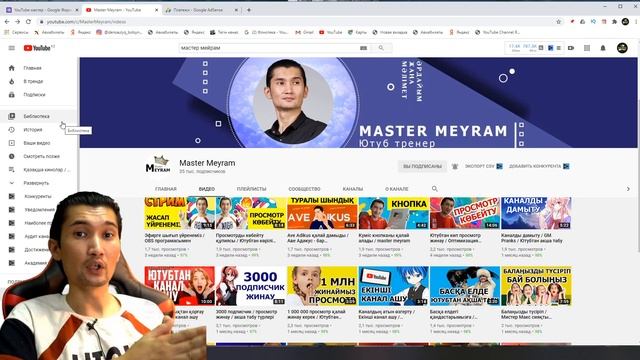Click the magnifier search button

pyautogui.click(x=381, y=48)
